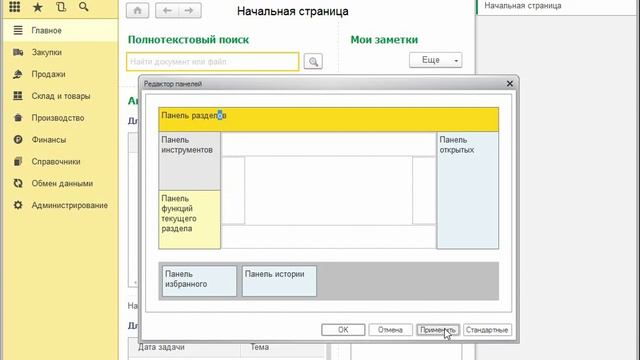This screenshot has height=360, width=640.
Task: Select the Панель разделов yellow block
Action: point(329,120)
